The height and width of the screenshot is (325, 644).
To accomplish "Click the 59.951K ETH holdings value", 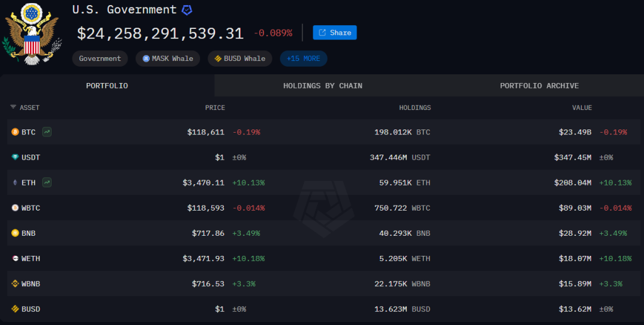I will click(404, 182).
